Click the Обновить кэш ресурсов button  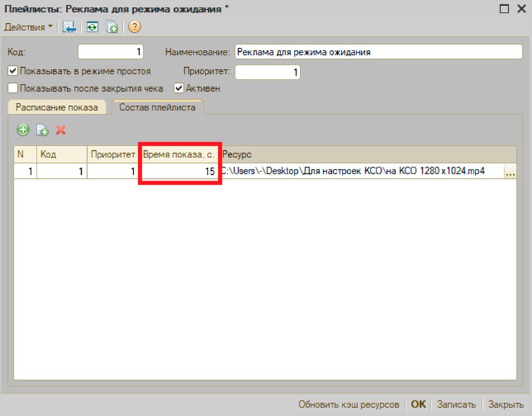coord(348,404)
